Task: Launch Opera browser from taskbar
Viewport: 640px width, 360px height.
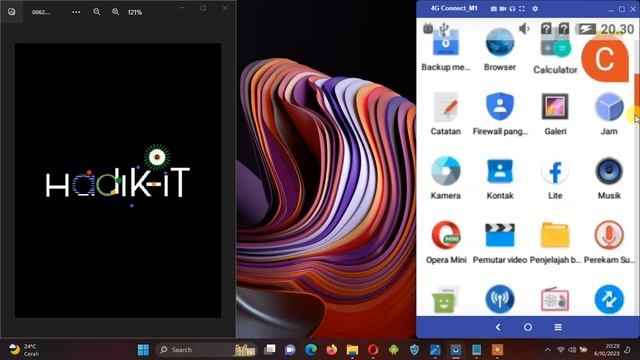Action: coord(373,350)
